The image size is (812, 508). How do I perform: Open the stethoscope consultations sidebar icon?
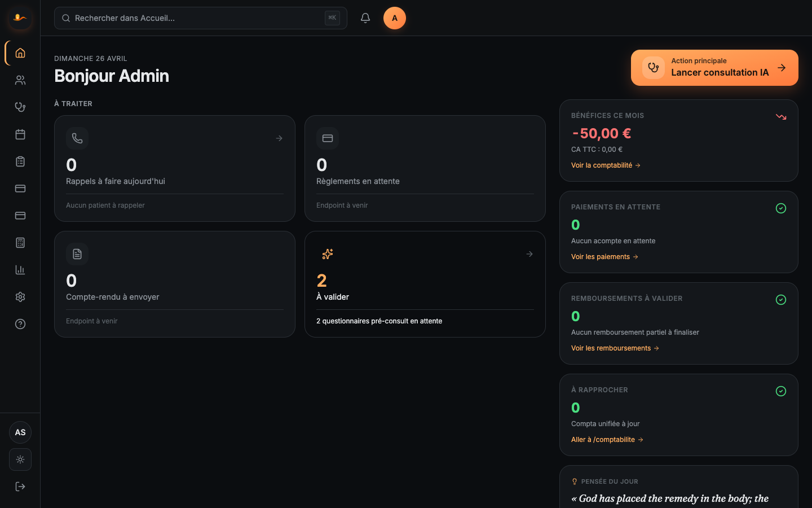[20, 107]
